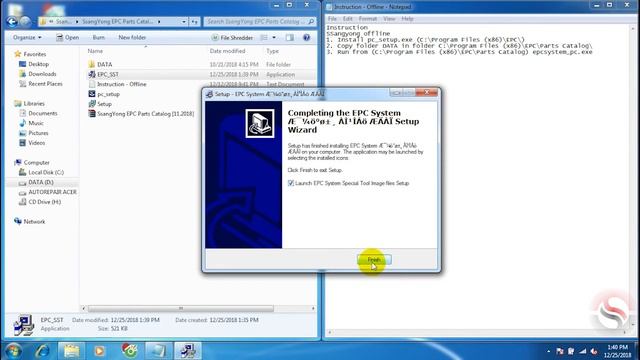Viewport: 640px width, 360px height.
Task: Finish the EPC System setup wizard
Action: pyautogui.click(x=374, y=260)
